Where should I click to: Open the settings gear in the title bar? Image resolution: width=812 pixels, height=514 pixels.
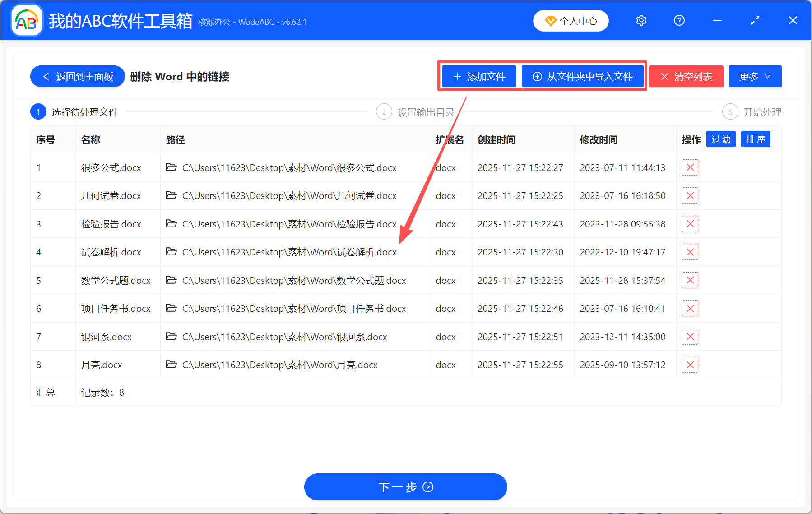(641, 20)
